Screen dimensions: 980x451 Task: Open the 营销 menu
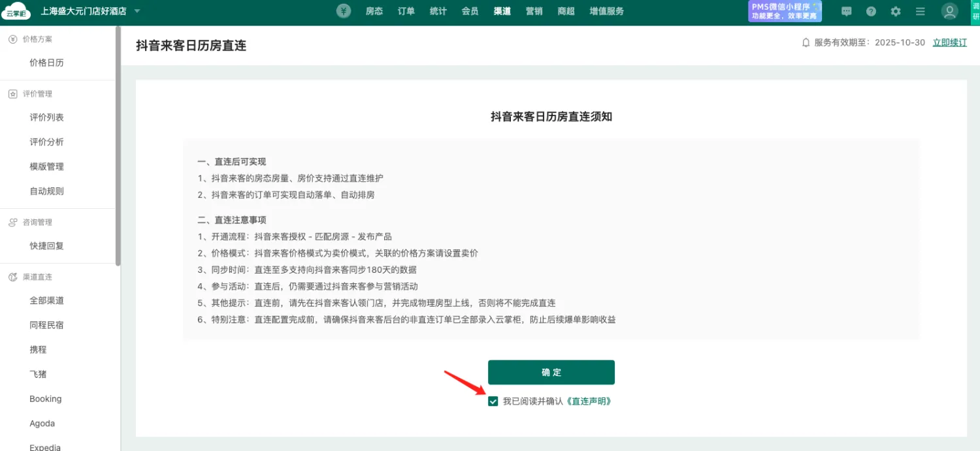tap(534, 11)
